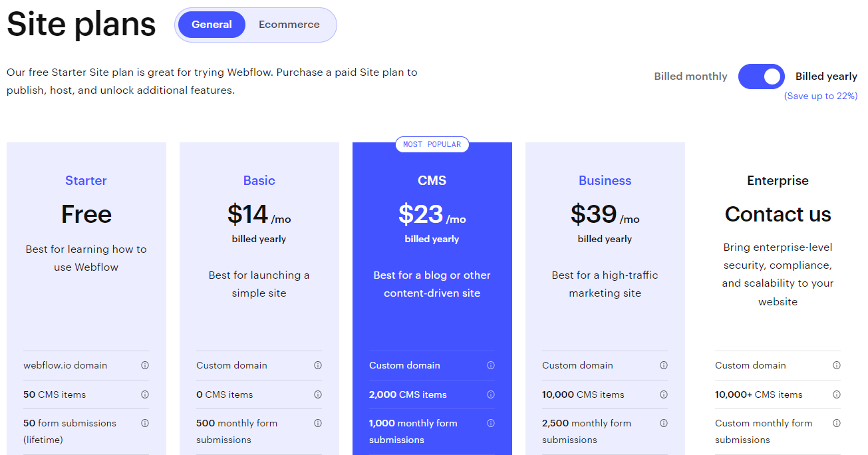Click 'Best for a blog or other content-driven site'
Image resolution: width=868 pixels, height=455 pixels.
coord(432,284)
